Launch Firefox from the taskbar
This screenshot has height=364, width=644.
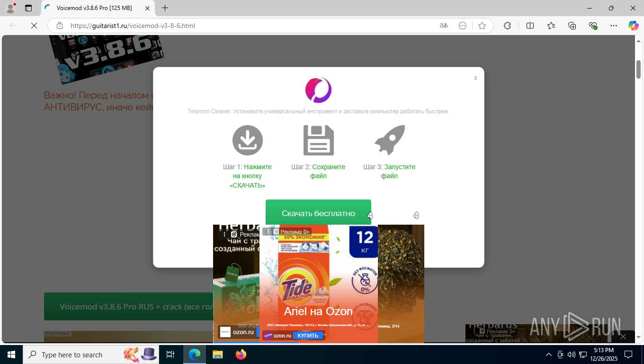[x=241, y=355]
